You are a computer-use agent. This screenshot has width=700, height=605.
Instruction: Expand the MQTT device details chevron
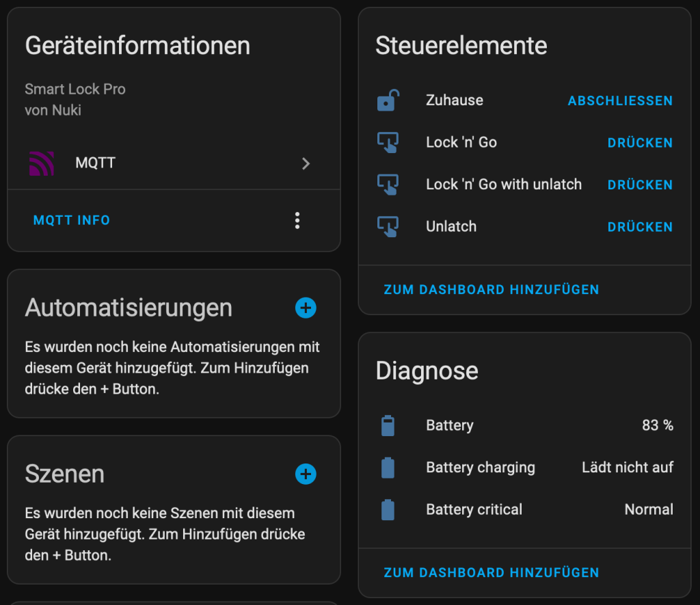point(306,163)
